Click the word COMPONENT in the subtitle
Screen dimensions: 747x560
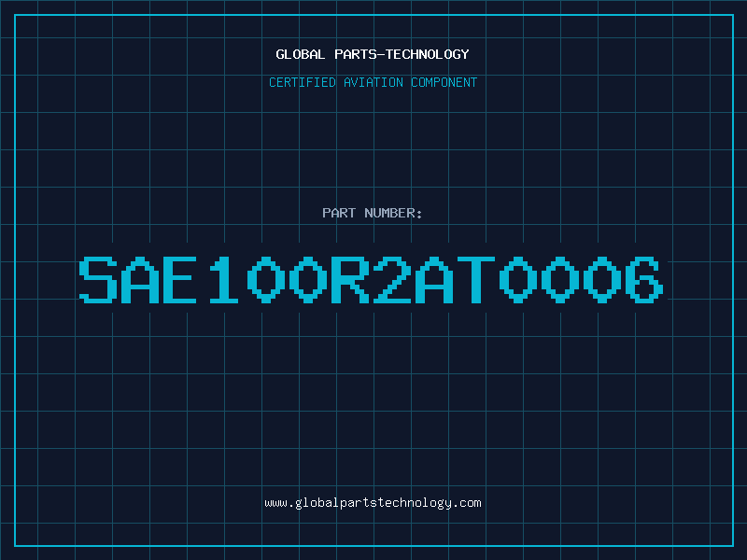tap(443, 83)
